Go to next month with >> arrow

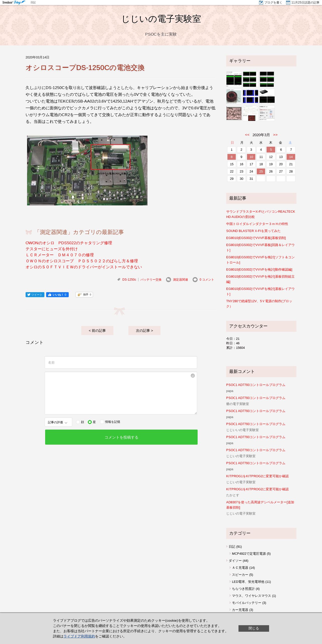(275, 135)
